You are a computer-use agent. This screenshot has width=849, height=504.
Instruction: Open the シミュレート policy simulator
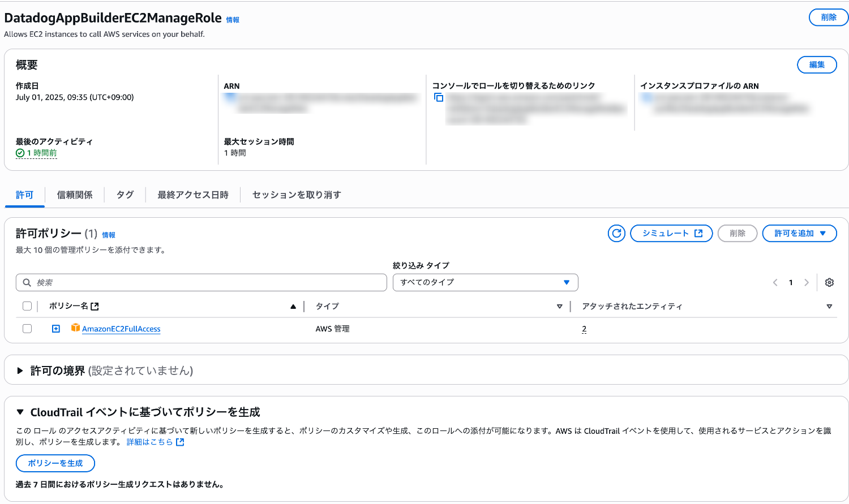pyautogui.click(x=671, y=233)
